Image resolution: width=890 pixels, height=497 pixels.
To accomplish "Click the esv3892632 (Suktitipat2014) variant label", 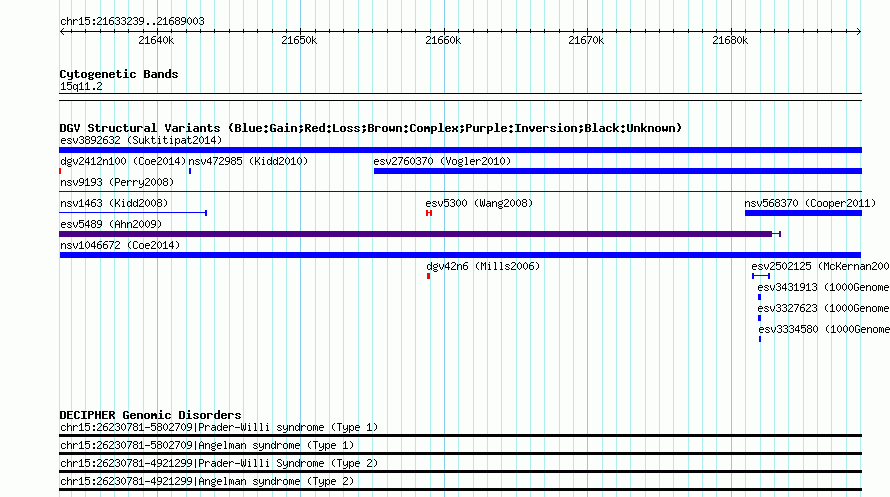I will (141, 140).
